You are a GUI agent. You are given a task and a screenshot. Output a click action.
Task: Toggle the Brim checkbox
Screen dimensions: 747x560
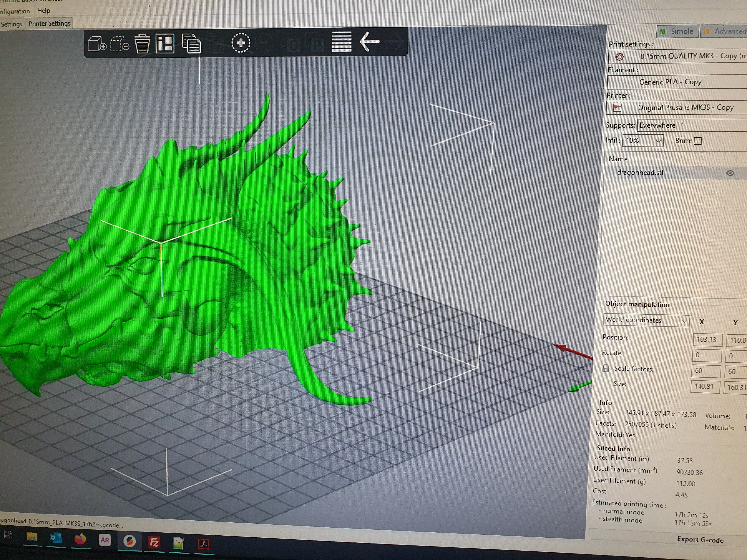pyautogui.click(x=698, y=141)
